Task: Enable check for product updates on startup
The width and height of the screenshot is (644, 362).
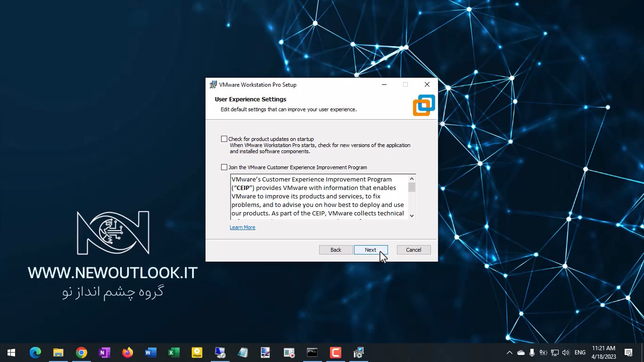Action: coord(224,139)
